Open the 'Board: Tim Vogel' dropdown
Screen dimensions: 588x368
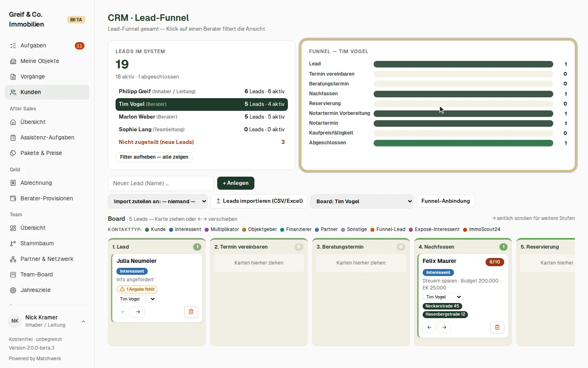[x=362, y=202]
